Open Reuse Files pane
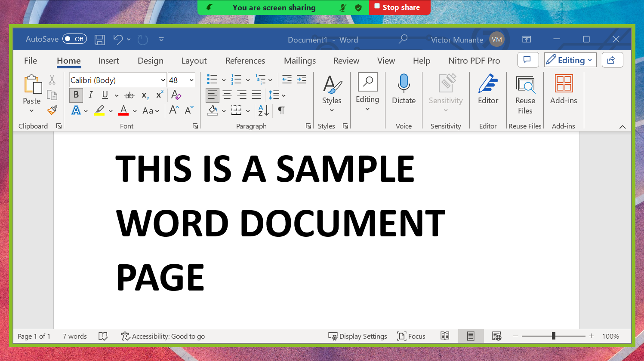Screen dimensions: 644x361 (525, 95)
